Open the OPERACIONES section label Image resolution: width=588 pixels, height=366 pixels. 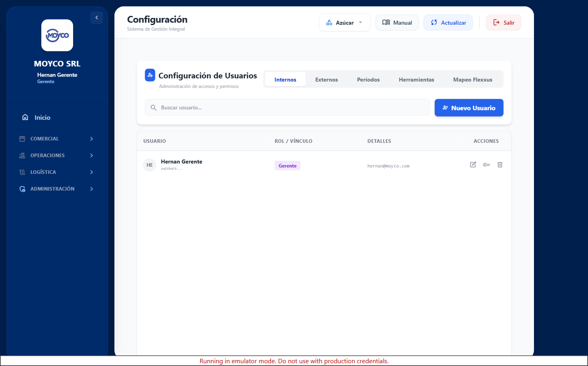pos(47,156)
